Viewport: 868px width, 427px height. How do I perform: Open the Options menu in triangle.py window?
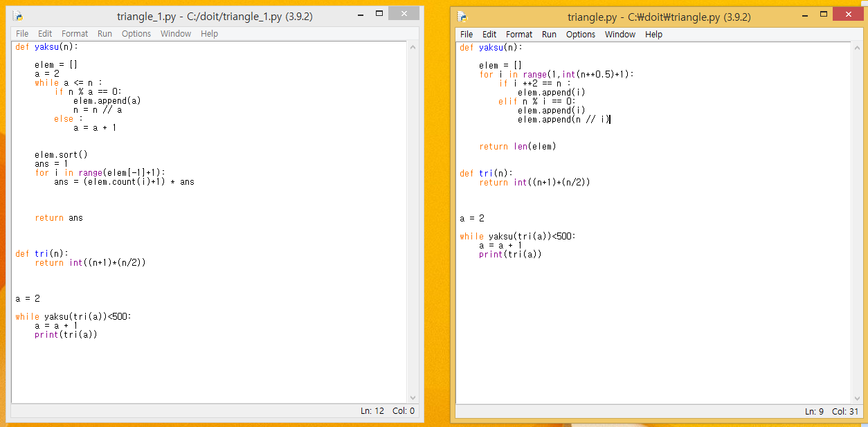pyautogui.click(x=580, y=34)
